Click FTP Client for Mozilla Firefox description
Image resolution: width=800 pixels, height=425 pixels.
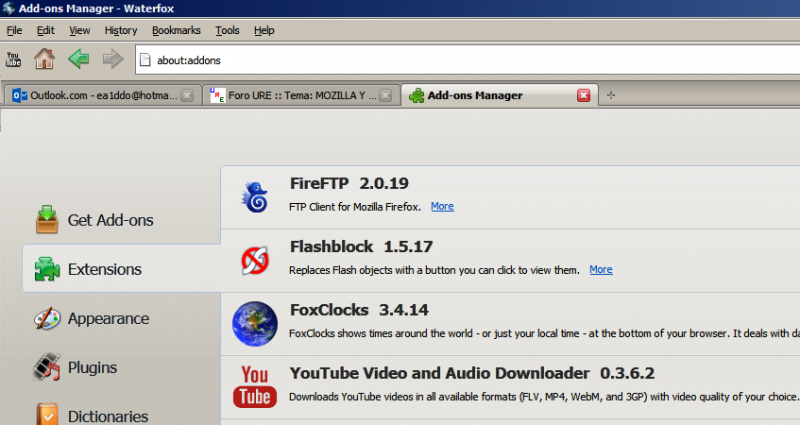tap(355, 207)
